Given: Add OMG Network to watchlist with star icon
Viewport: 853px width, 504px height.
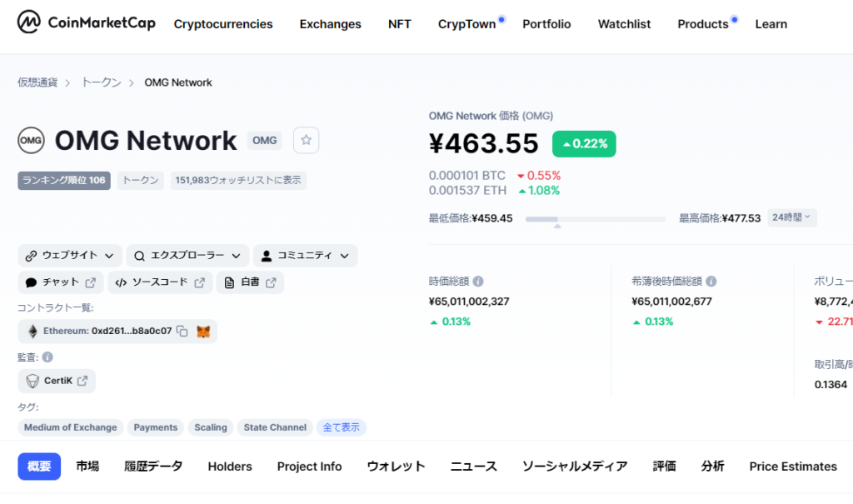Looking at the screenshot, I should coord(306,141).
